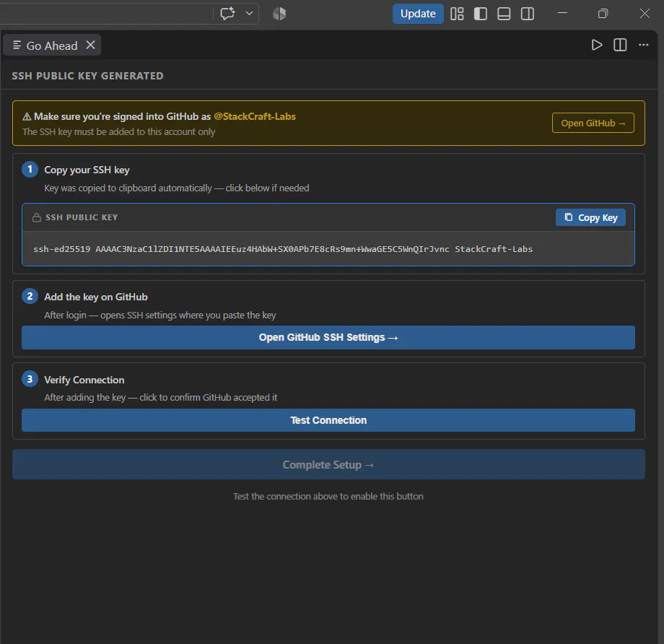Click the 'Copy your SSH key' heading
Image resolution: width=664 pixels, height=644 pixels.
coord(87,170)
